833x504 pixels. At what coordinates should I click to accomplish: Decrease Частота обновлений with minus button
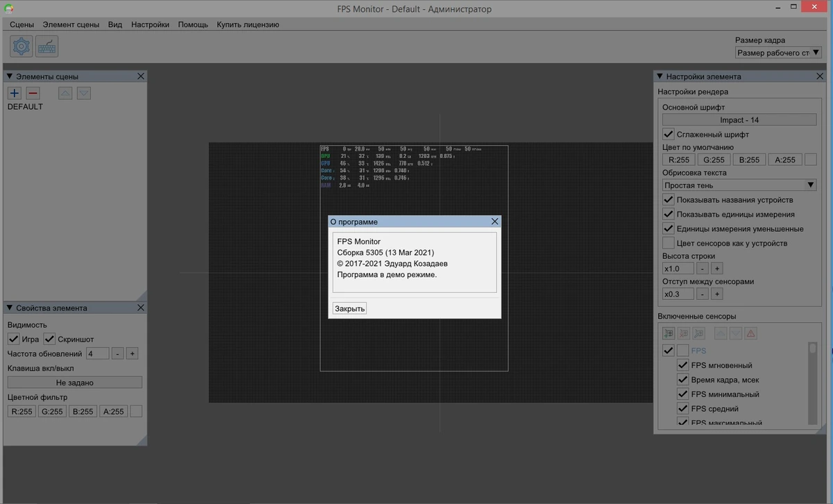(118, 353)
